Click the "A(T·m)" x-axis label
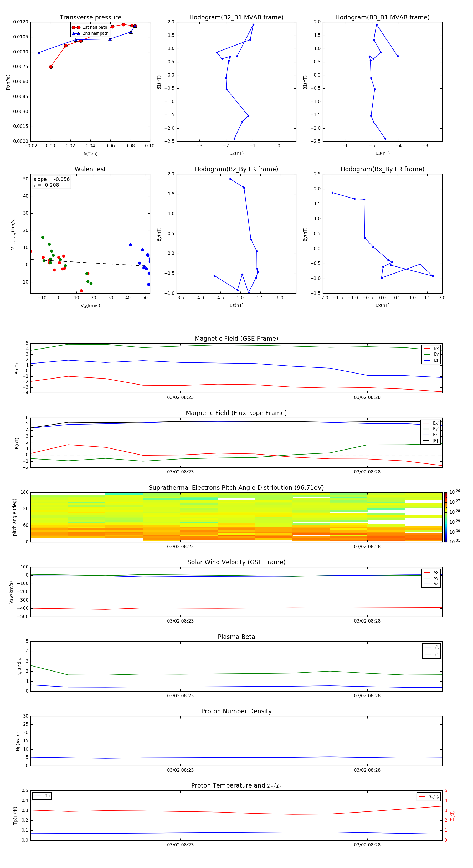 point(90,154)
